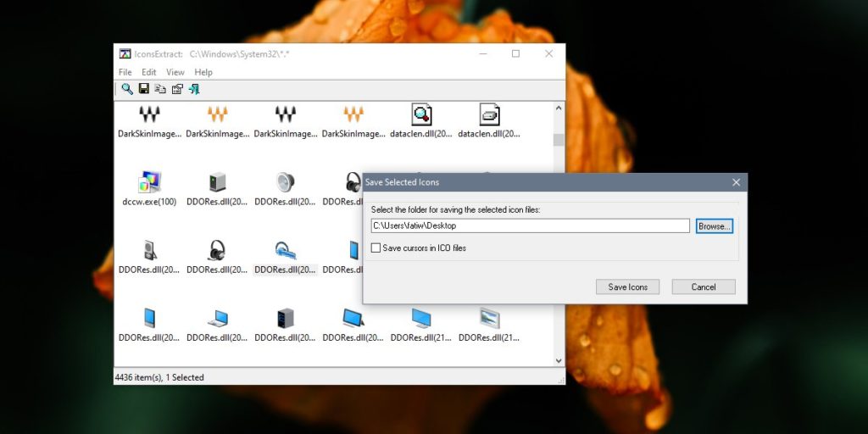This screenshot has height=434, width=868.
Task: Select the flat monitor DDORes icon
Action: click(421, 319)
